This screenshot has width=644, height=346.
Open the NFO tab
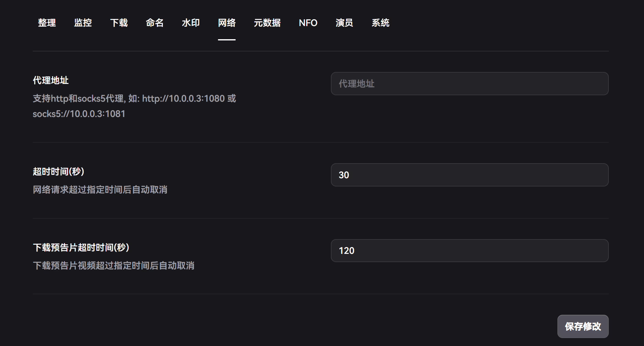pos(308,23)
